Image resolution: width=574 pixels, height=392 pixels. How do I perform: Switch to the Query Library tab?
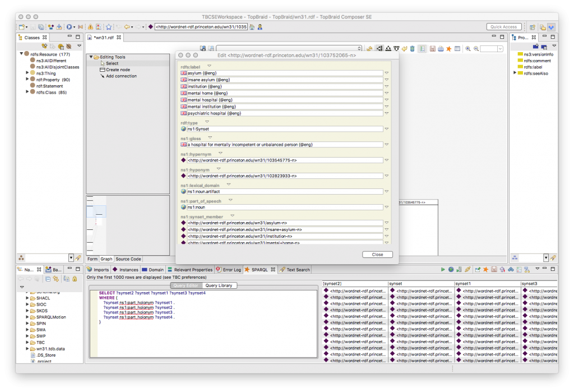(219, 285)
